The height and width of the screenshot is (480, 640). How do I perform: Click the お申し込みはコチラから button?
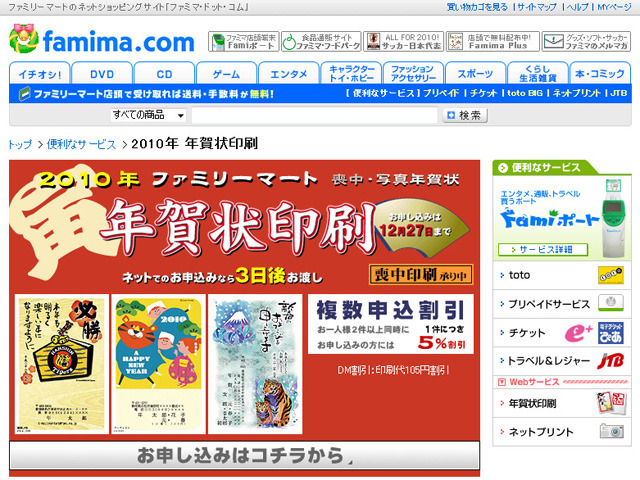[x=244, y=456]
